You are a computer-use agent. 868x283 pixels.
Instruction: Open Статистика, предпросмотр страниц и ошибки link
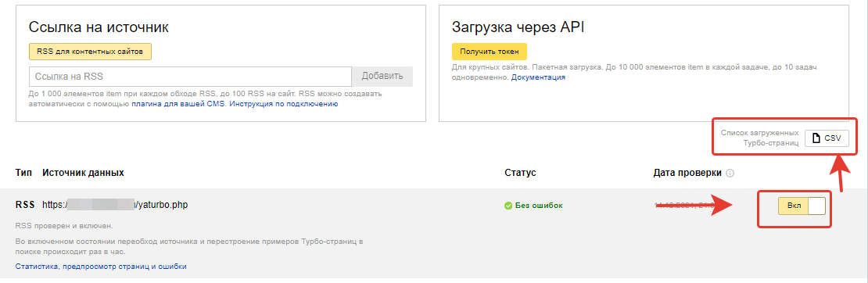102,267
